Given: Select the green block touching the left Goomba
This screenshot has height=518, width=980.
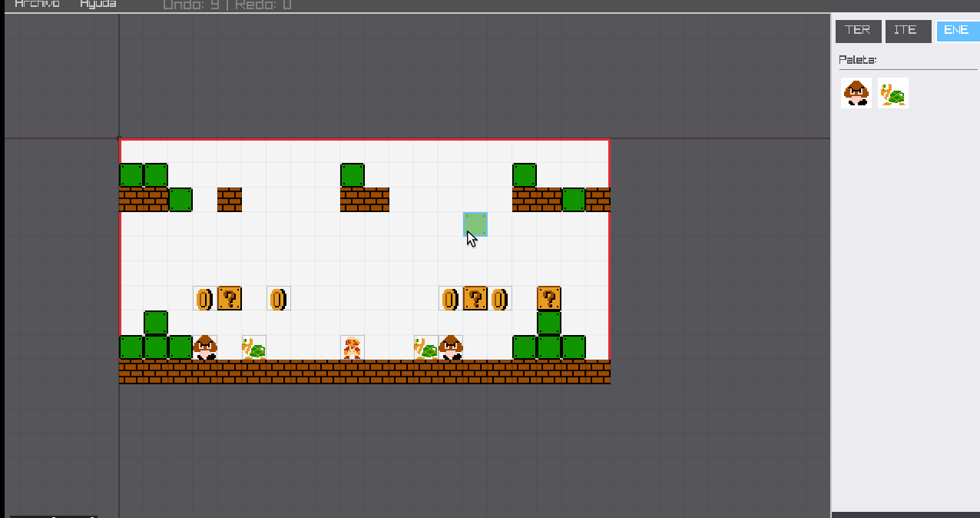Looking at the screenshot, I should [x=180, y=347].
